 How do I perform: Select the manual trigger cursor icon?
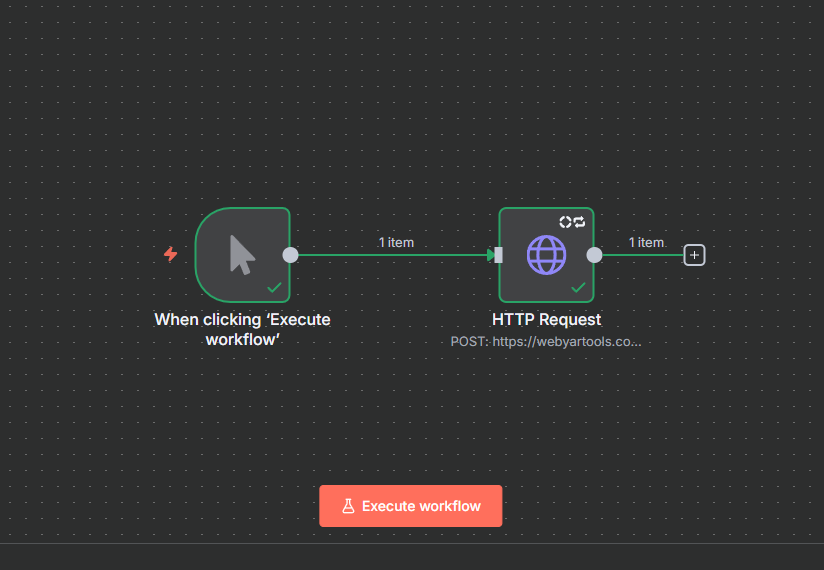click(x=242, y=254)
